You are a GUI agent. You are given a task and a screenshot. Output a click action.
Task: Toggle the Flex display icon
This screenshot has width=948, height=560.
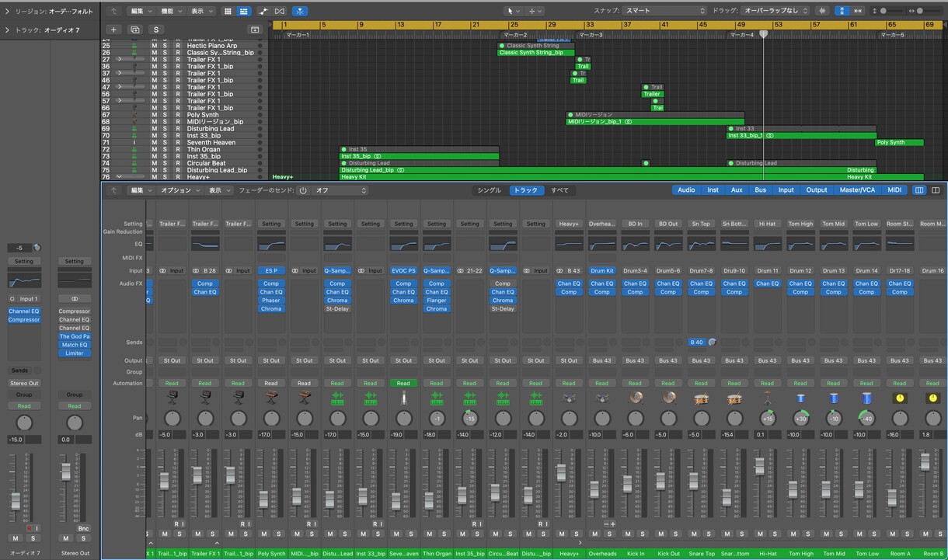coord(280,11)
